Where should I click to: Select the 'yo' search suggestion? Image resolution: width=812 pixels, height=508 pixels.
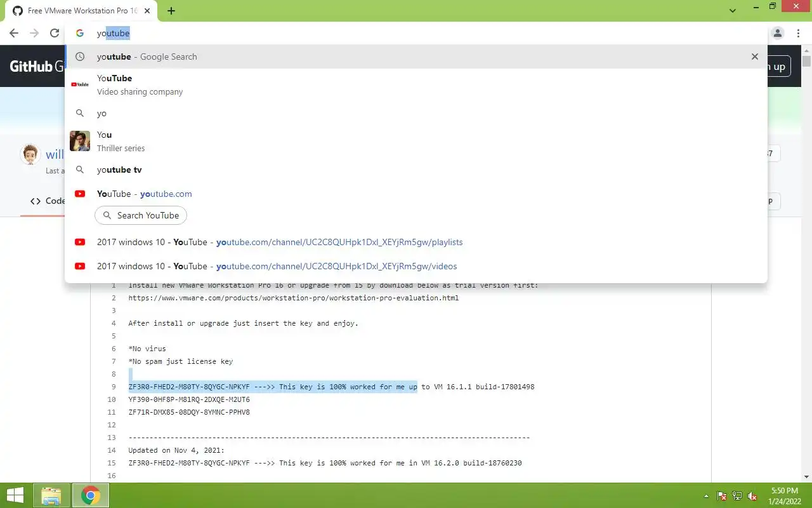pos(416,113)
